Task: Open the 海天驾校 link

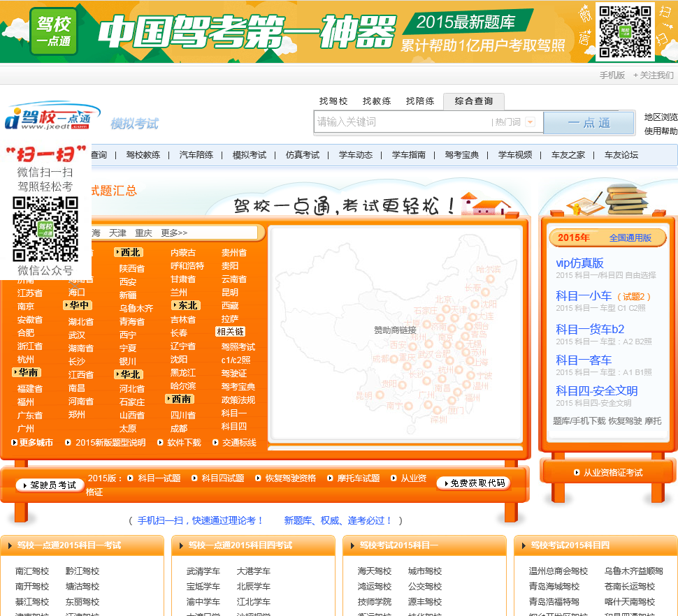Action: (375, 571)
